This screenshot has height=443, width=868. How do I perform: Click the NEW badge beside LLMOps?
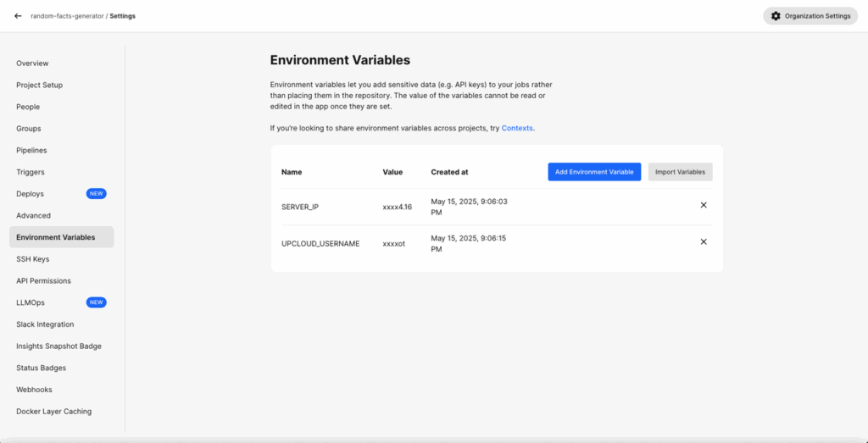point(97,302)
